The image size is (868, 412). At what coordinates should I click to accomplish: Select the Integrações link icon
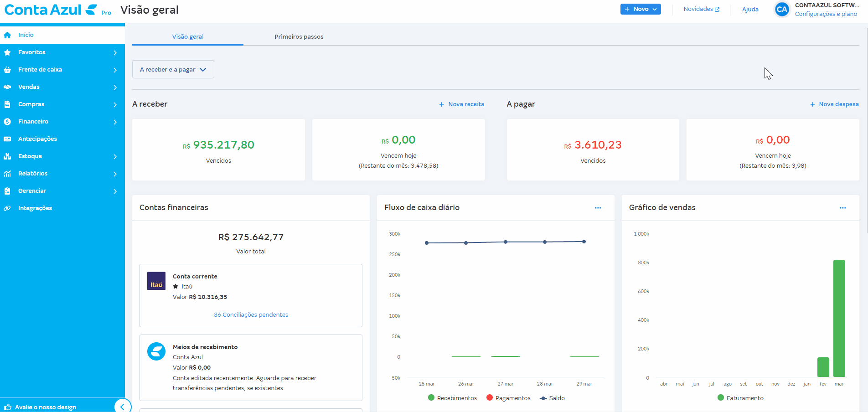[8, 208]
